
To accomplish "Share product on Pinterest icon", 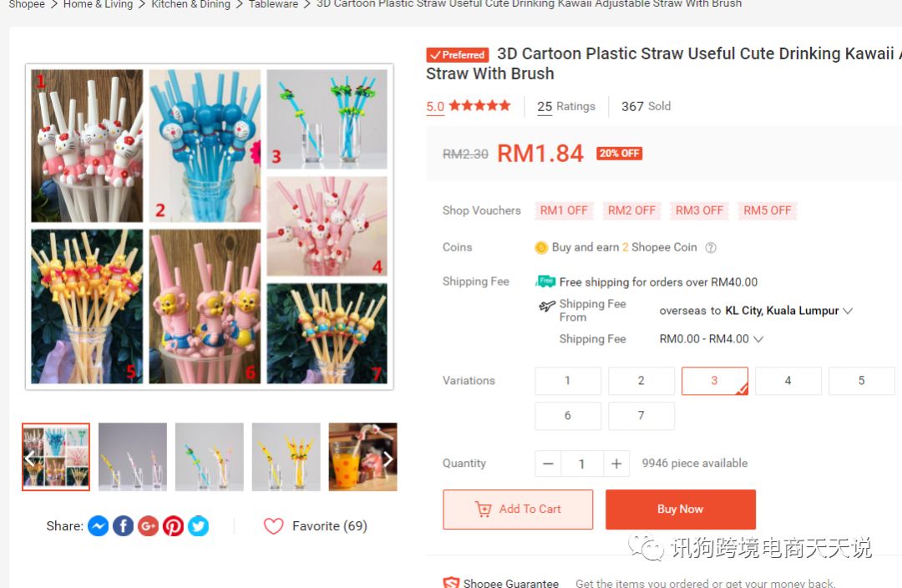I will coord(173,526).
